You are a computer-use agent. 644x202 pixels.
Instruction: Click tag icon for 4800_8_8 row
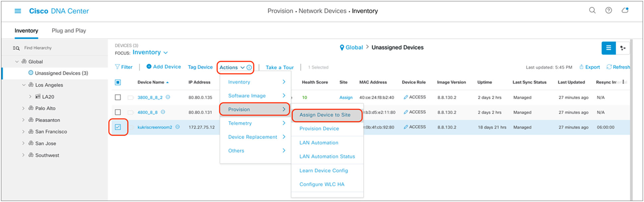click(131, 112)
